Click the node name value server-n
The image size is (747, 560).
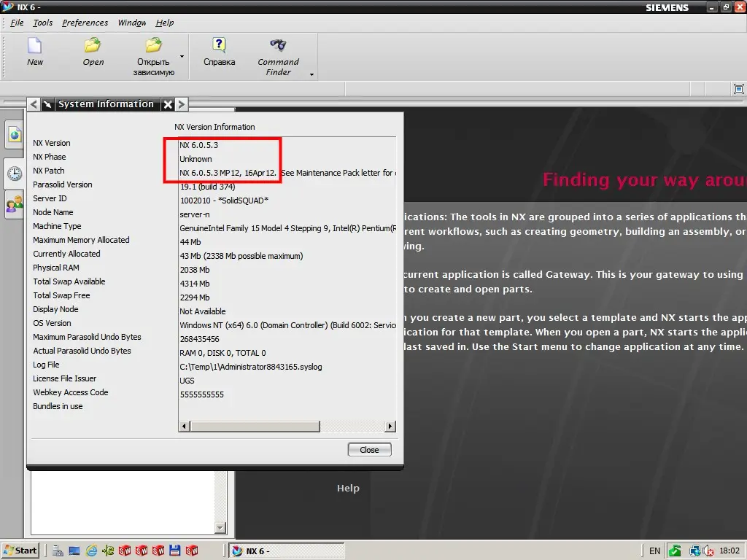tap(194, 214)
